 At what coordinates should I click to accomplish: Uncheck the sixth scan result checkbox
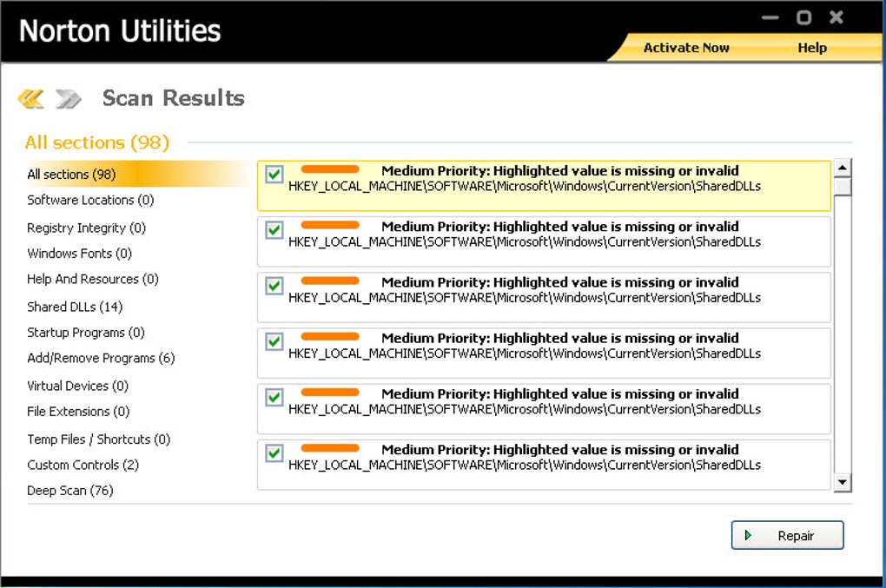tap(274, 453)
